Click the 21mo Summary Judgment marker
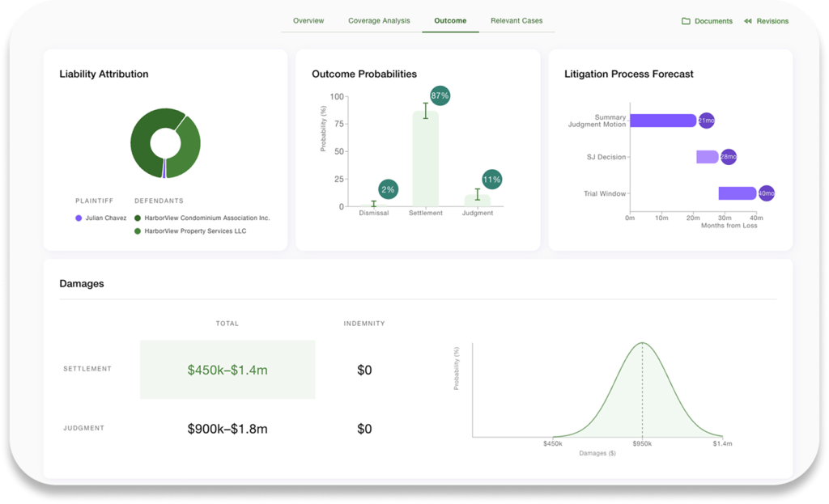 706,121
